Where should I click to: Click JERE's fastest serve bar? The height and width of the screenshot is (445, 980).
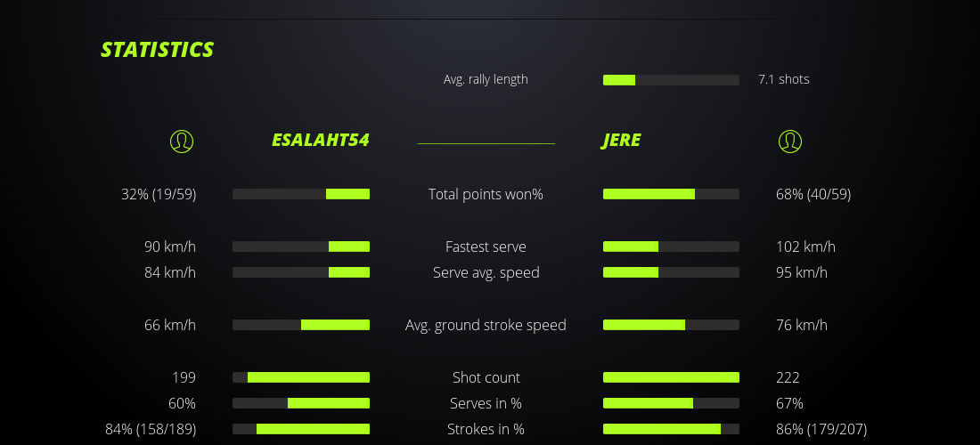(x=671, y=247)
